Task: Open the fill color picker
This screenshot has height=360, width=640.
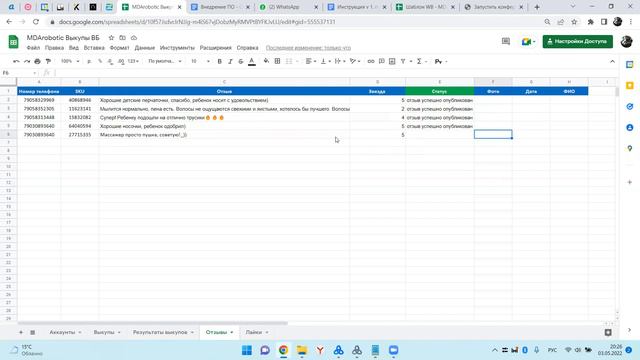Action: click(266, 61)
